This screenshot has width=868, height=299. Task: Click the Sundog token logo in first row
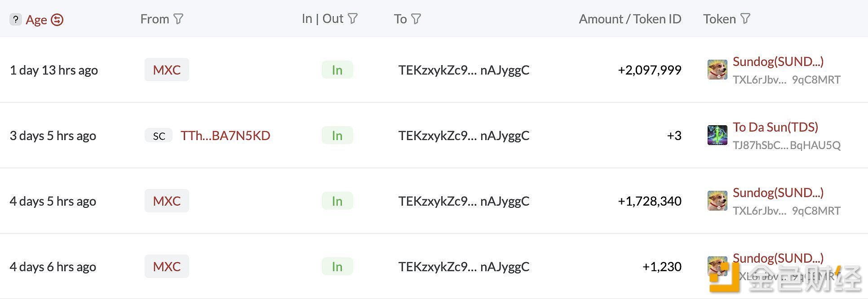[717, 70]
